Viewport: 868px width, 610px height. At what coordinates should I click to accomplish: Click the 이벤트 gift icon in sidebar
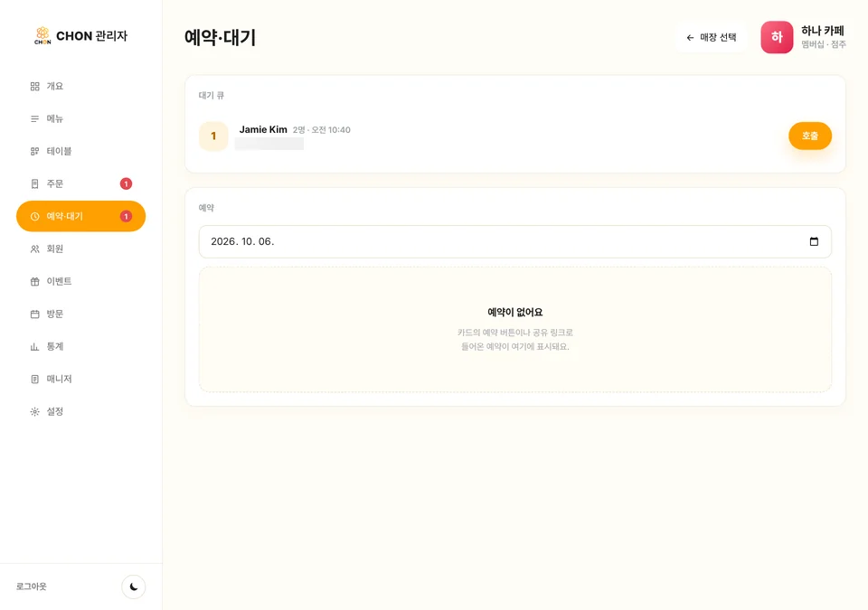[35, 281]
